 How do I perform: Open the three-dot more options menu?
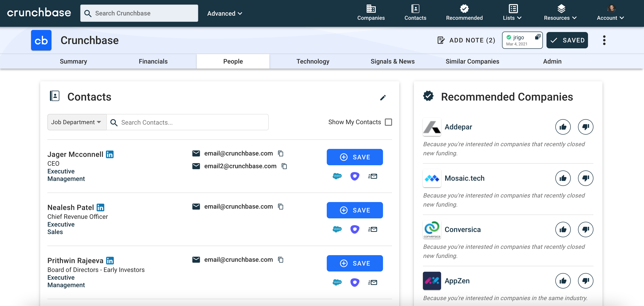(604, 40)
